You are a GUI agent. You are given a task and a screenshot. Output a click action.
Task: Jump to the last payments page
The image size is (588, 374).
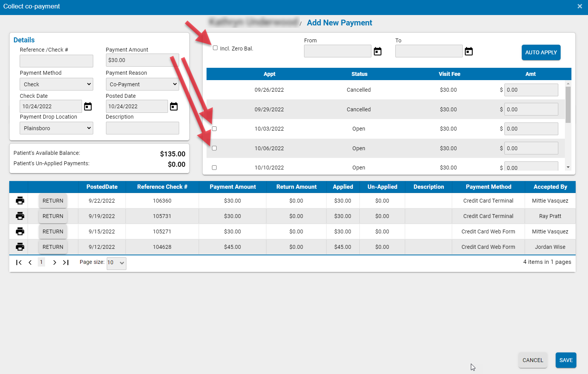click(x=66, y=262)
